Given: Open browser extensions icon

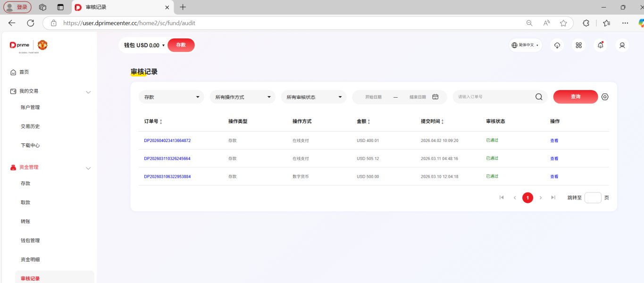Looking at the screenshot, I should pos(586,23).
